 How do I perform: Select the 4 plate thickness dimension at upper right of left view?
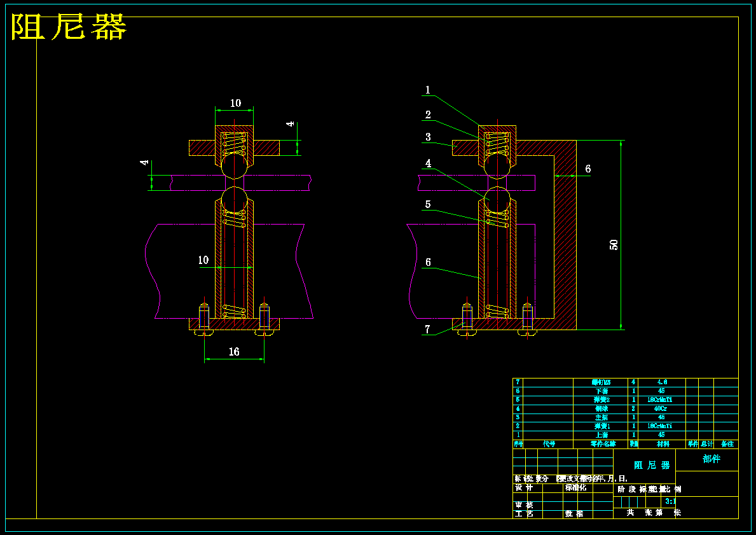click(290, 124)
